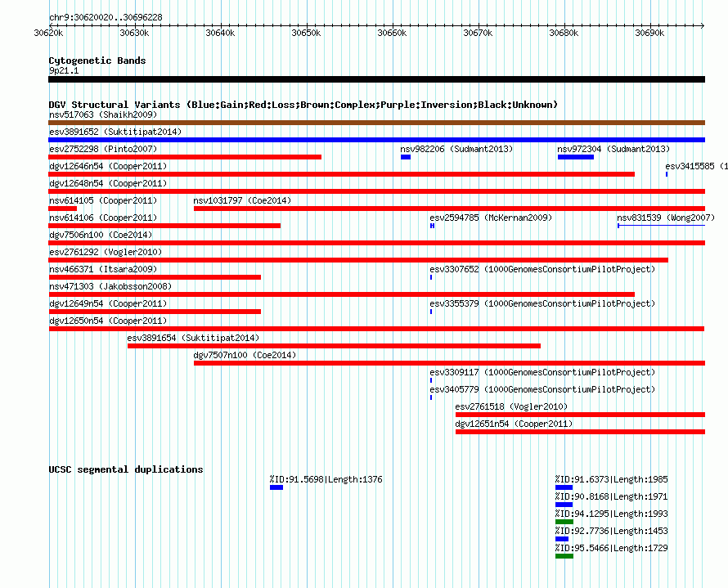728x588 pixels.
Task: Click %ID:91.5698|Length:1376 duplication label
Action: [326, 479]
